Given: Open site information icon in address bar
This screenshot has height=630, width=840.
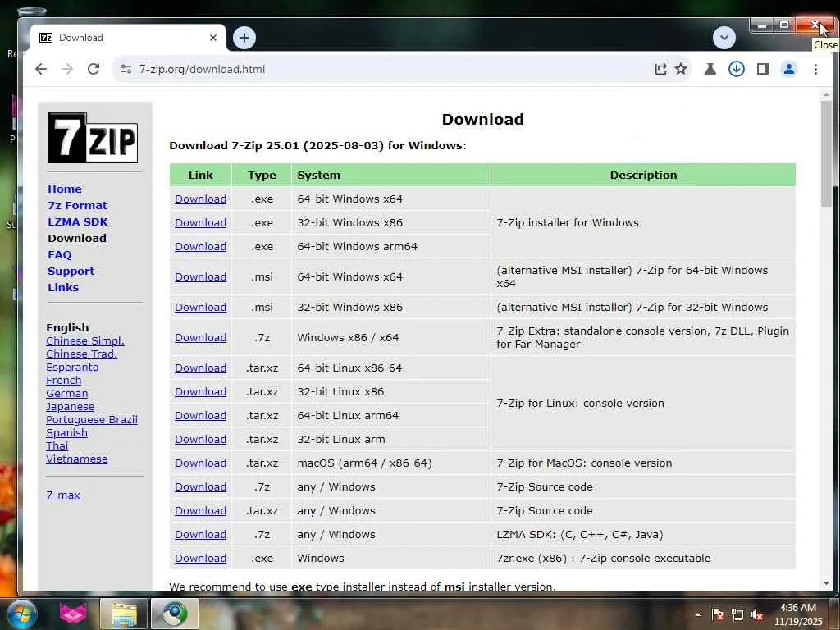Looking at the screenshot, I should click(126, 69).
